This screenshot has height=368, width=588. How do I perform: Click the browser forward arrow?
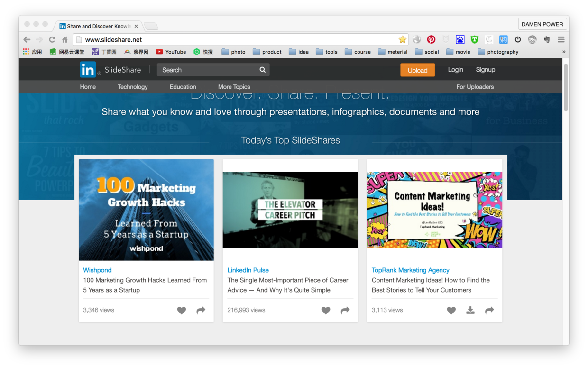[39, 40]
